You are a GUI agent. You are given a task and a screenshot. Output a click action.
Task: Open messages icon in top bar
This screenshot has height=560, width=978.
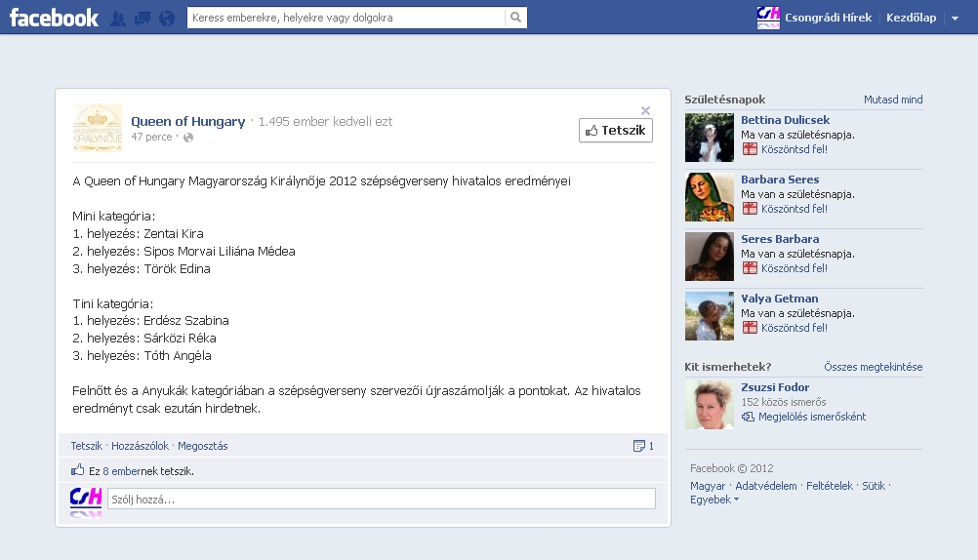click(x=143, y=19)
